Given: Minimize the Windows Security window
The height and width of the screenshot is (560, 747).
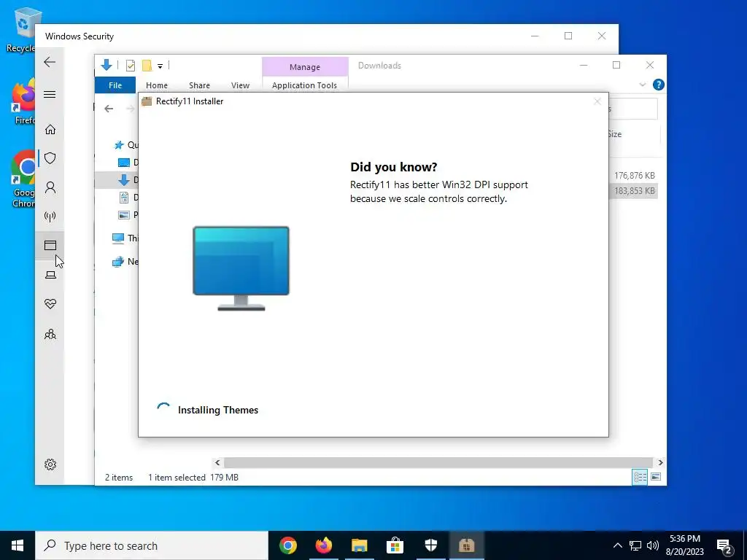Looking at the screenshot, I should 535,36.
